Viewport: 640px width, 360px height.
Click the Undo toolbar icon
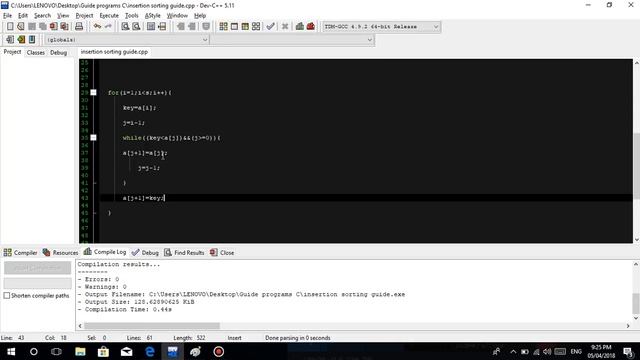point(97,27)
